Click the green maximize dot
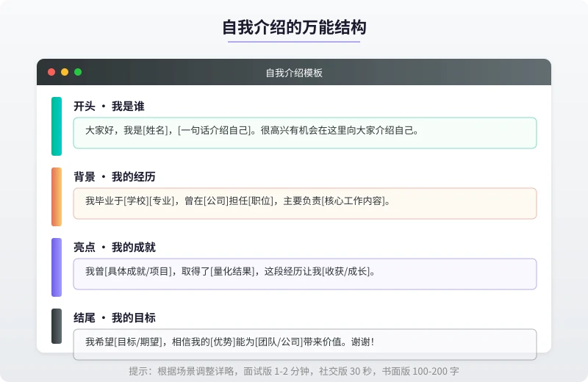 78,72
